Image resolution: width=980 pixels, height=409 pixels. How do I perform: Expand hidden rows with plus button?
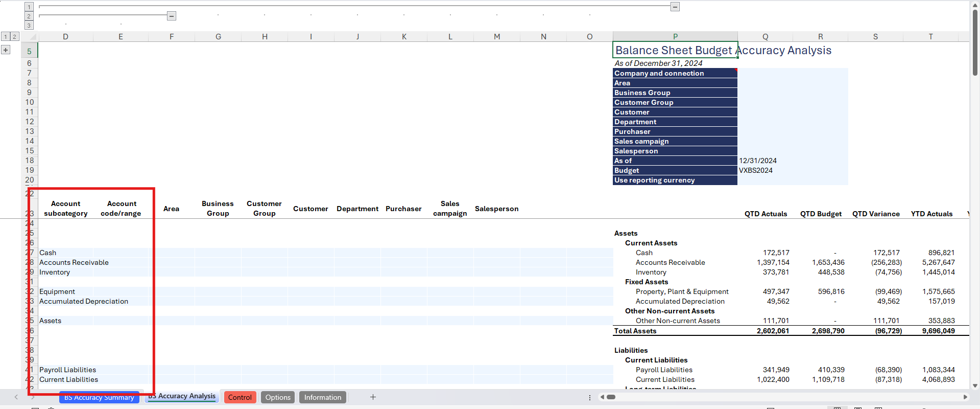pos(6,50)
